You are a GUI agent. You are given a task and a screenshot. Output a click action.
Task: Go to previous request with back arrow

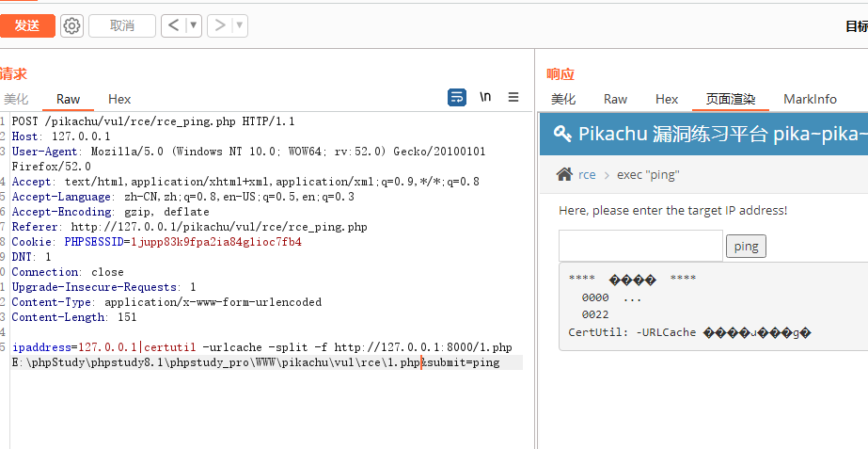point(174,25)
